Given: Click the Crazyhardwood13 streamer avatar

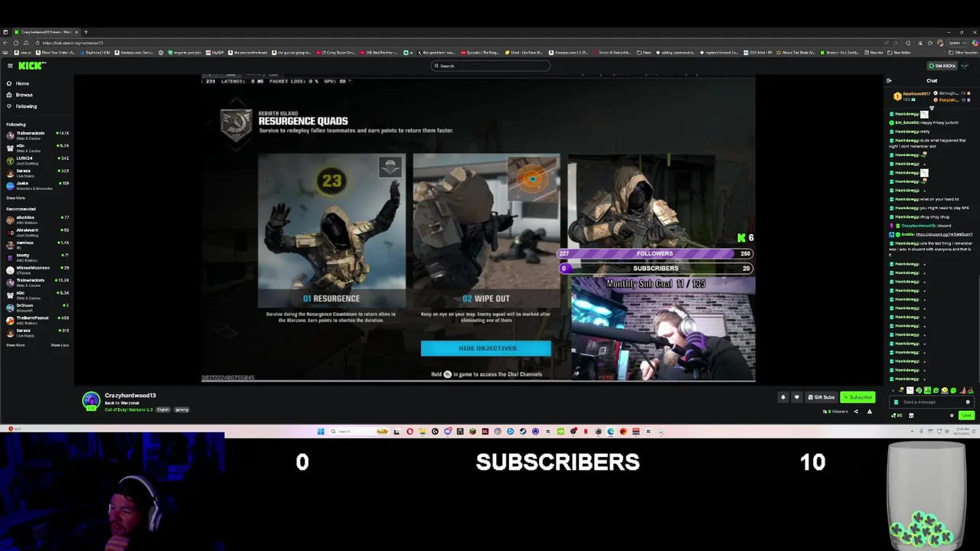Looking at the screenshot, I should coord(91,401).
